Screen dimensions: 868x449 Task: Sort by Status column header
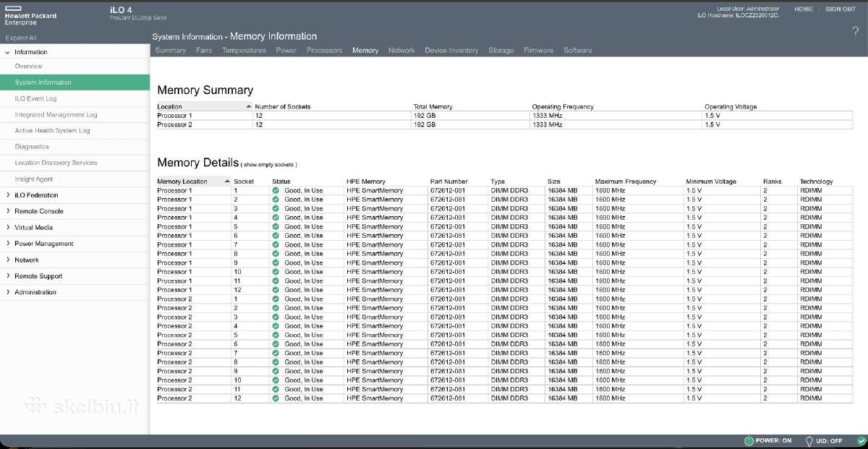(x=281, y=181)
